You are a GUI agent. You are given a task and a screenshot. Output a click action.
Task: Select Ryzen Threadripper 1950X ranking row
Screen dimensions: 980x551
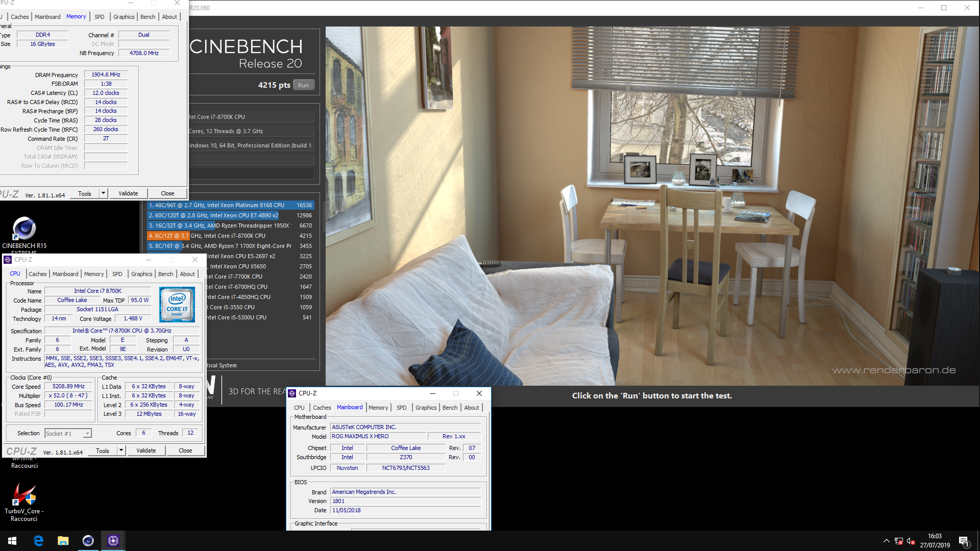pyautogui.click(x=231, y=226)
